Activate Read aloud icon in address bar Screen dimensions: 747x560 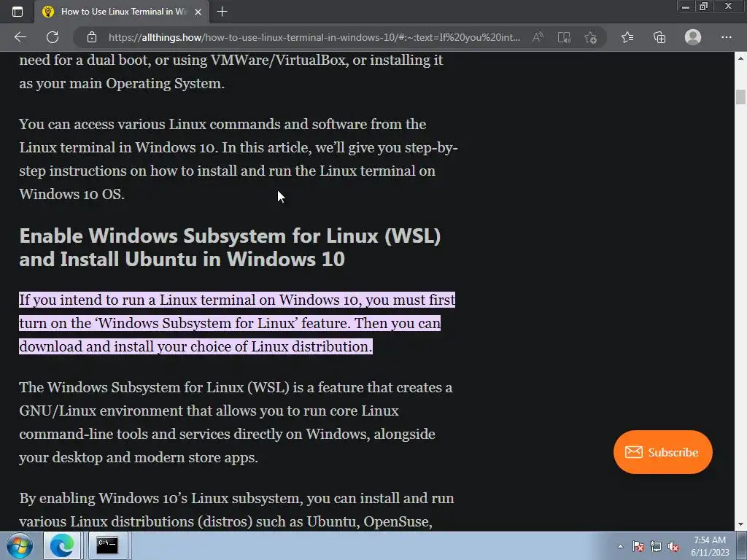(x=538, y=37)
